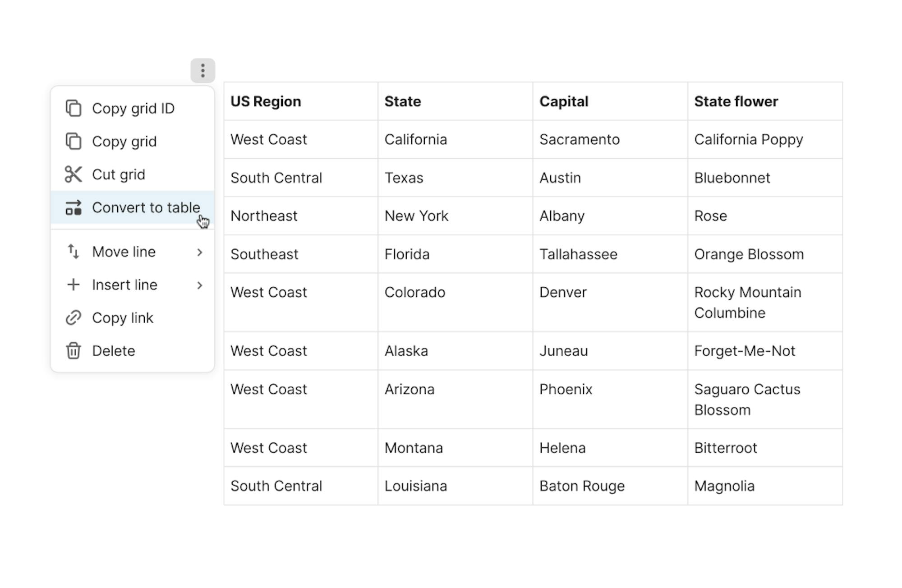Click the copy icon beside Copy grid ID
Viewport: 902px width, 588px height.
(x=74, y=108)
